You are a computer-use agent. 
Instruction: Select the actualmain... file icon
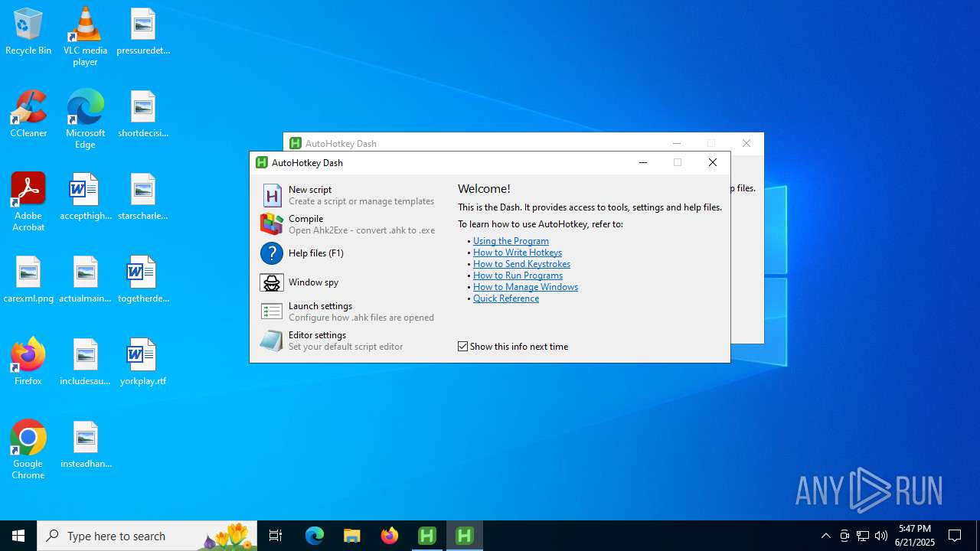pyautogui.click(x=85, y=280)
